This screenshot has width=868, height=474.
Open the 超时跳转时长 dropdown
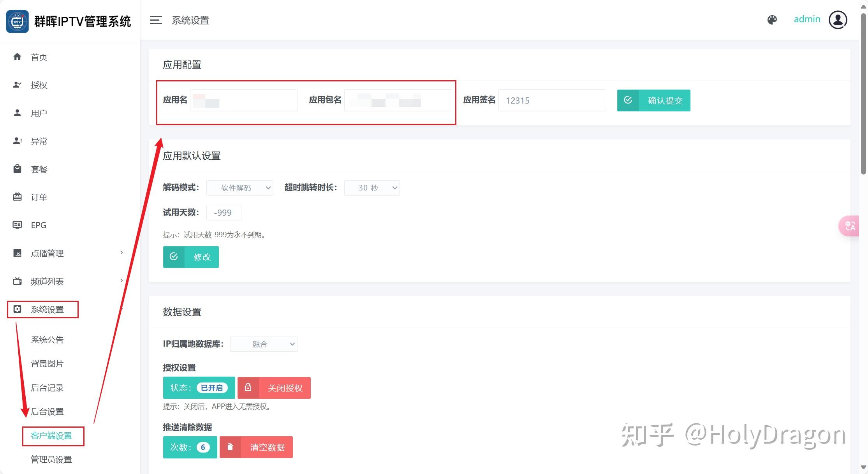coord(372,188)
